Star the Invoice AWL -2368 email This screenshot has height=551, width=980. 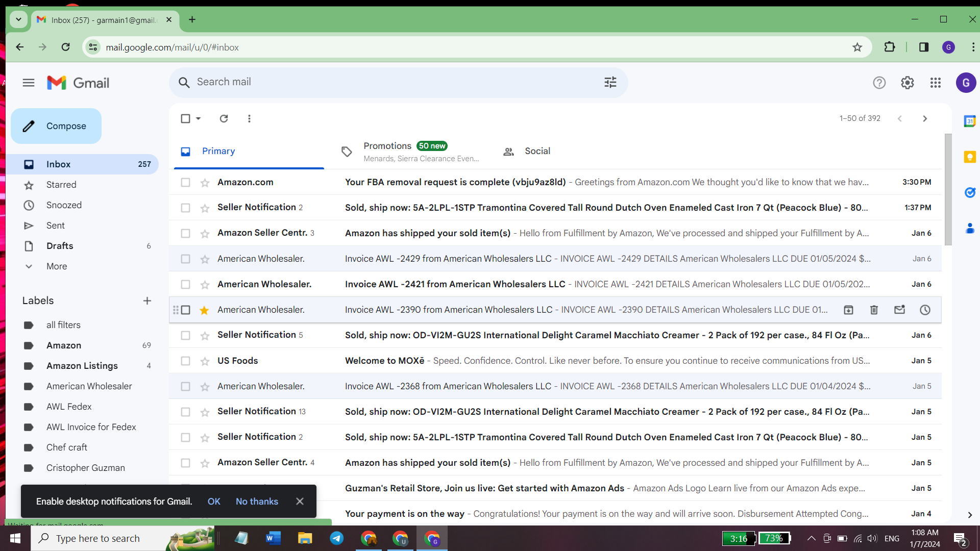click(205, 386)
